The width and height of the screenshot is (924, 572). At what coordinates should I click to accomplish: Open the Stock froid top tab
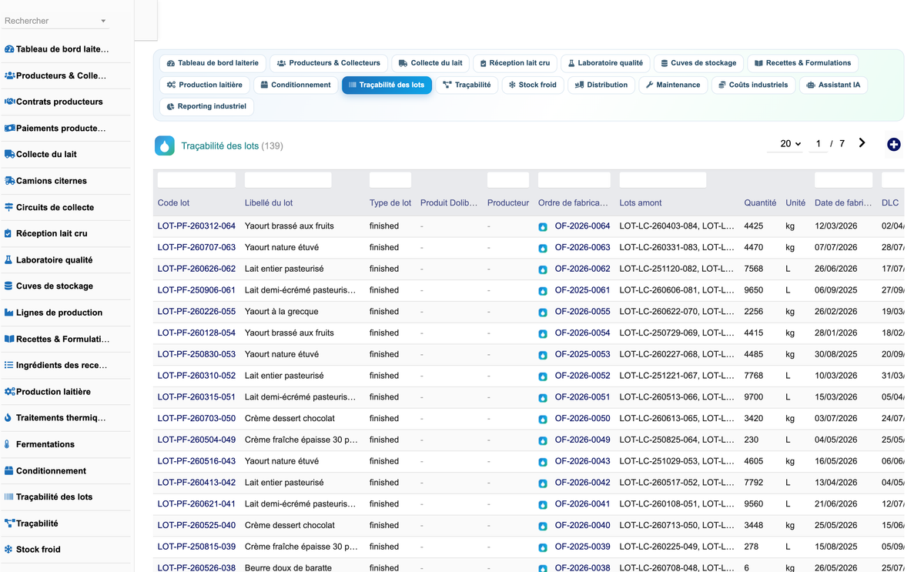tap(532, 85)
